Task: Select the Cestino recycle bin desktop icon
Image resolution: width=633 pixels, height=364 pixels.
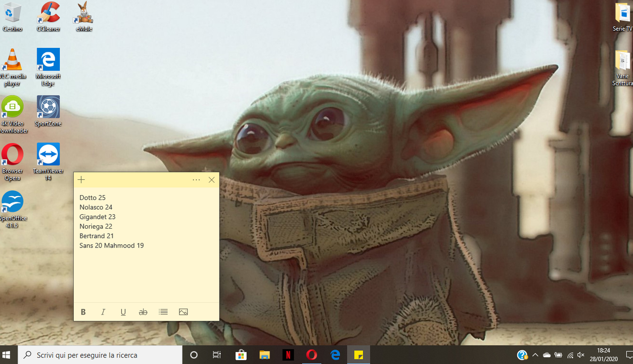Action: [x=12, y=17]
